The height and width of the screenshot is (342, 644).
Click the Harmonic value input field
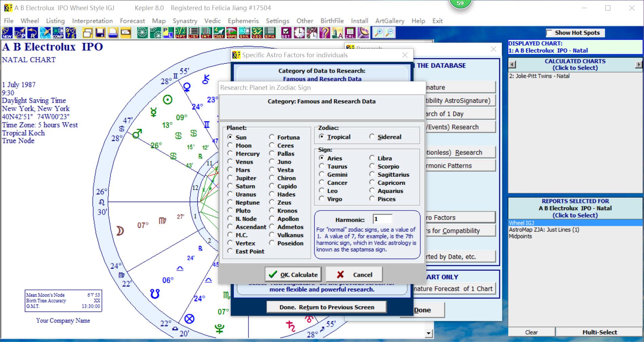point(382,219)
